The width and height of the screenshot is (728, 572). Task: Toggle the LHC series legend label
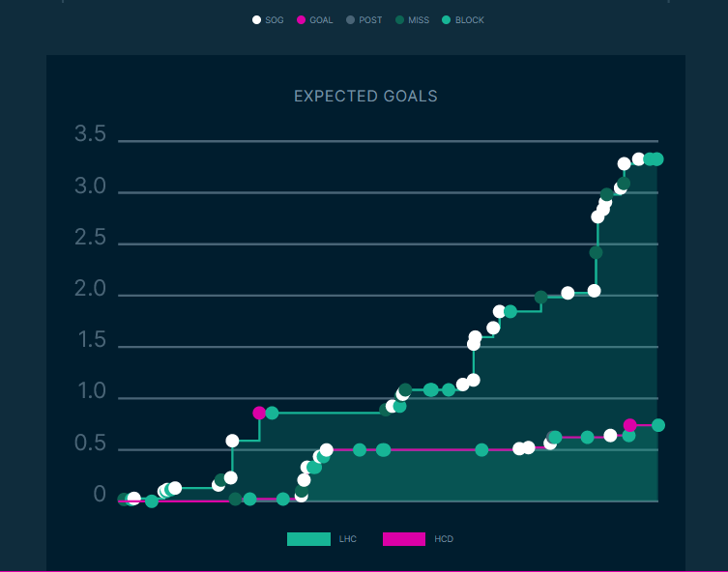click(348, 539)
